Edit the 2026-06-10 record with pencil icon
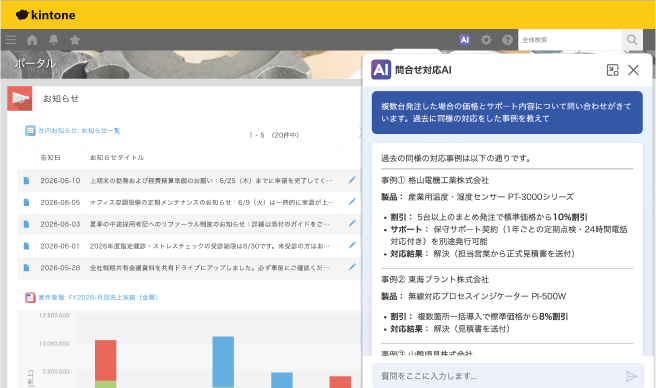656x388 pixels. (x=352, y=180)
